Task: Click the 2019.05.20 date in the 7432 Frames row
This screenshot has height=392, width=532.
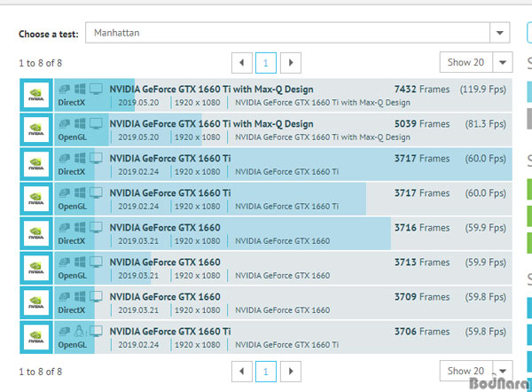Action: (x=138, y=103)
